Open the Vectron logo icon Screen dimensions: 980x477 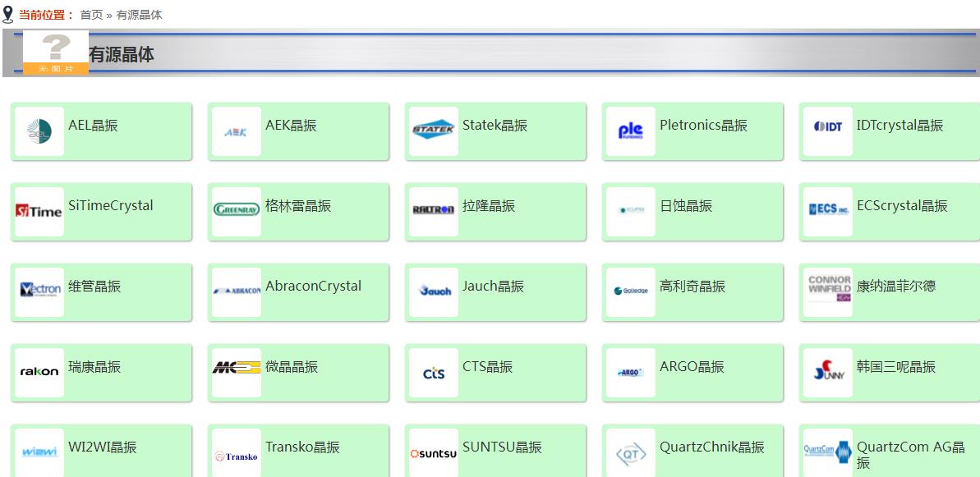39,292
